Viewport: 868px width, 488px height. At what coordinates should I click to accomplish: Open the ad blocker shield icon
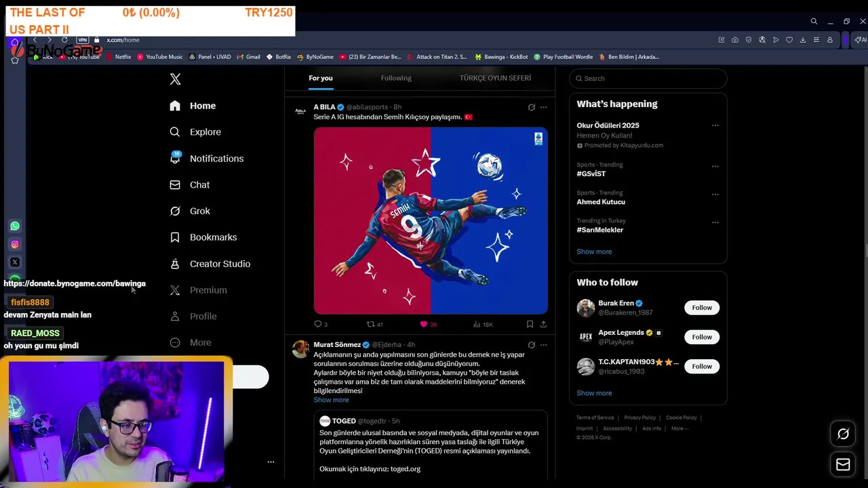point(748,40)
